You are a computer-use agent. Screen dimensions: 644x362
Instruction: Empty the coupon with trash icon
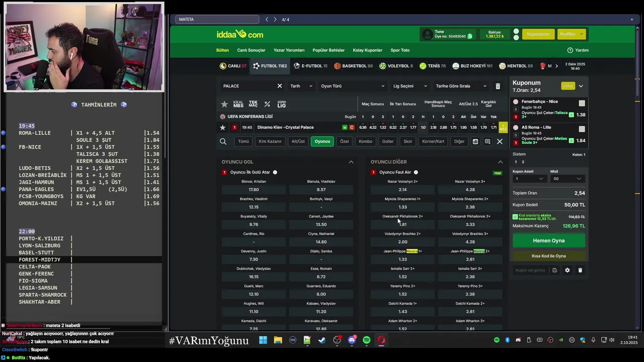580,270
